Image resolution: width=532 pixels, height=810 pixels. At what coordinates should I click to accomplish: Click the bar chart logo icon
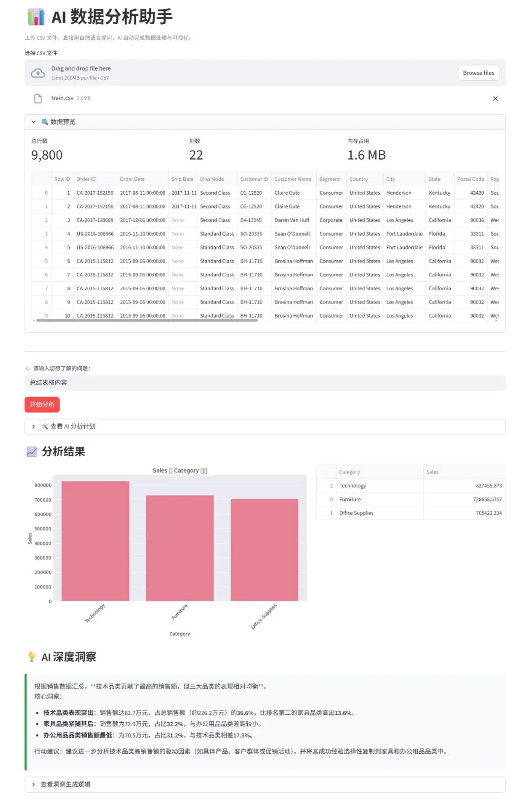(36, 17)
